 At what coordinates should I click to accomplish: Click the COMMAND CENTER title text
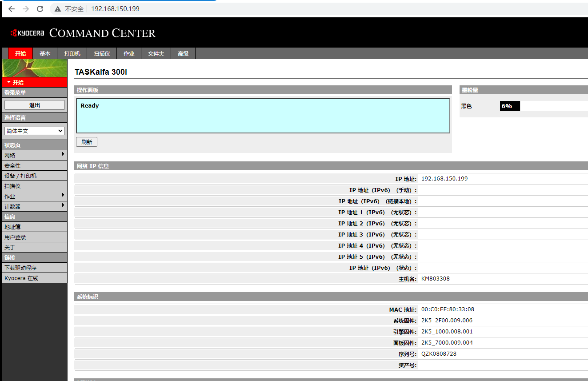point(102,33)
